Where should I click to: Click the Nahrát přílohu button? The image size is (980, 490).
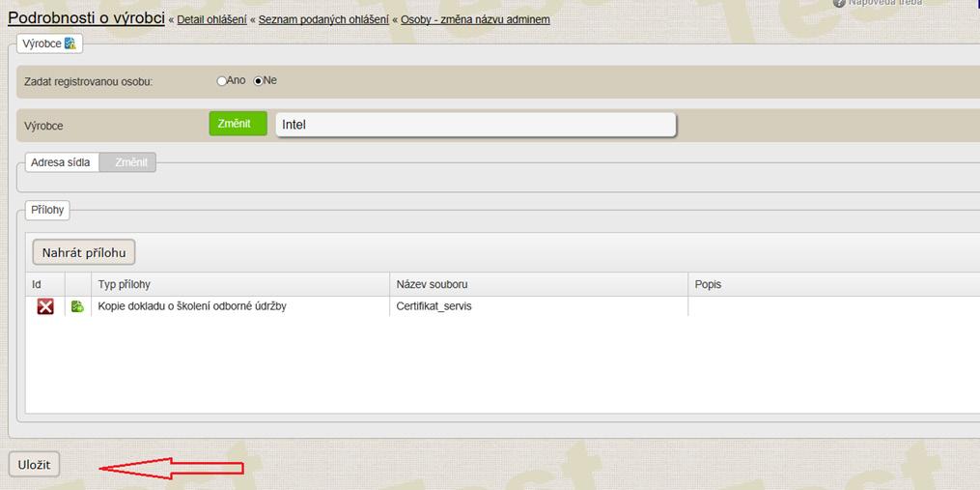(84, 253)
